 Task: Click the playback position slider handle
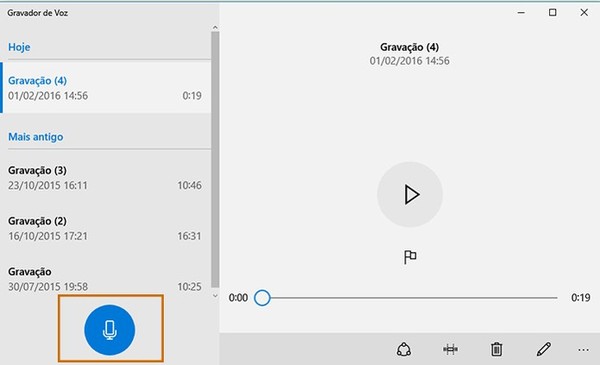[x=262, y=298]
